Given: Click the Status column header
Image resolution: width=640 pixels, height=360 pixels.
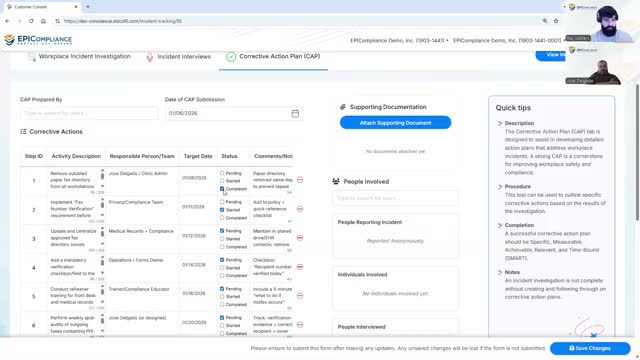Looking at the screenshot, I should point(229,156).
